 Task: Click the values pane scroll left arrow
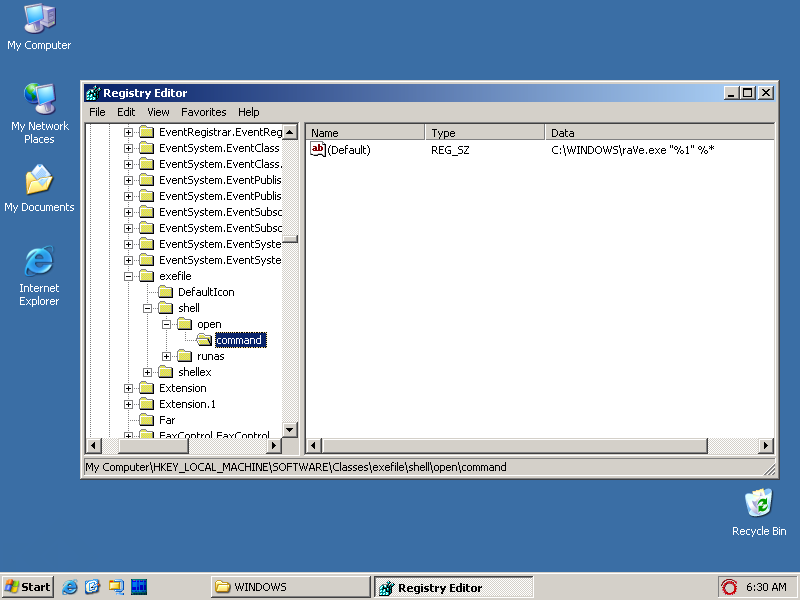pos(314,445)
